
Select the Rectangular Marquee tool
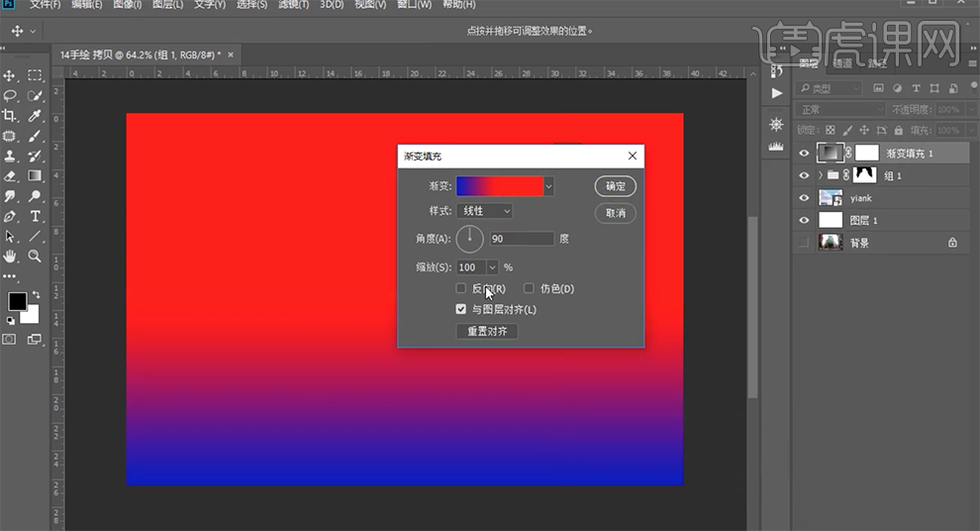click(35, 75)
